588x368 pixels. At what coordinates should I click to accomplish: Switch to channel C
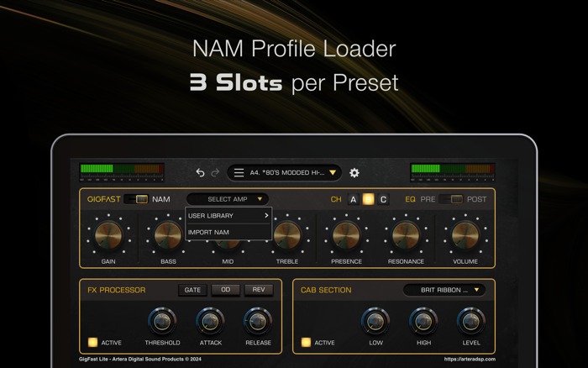pyautogui.click(x=383, y=199)
